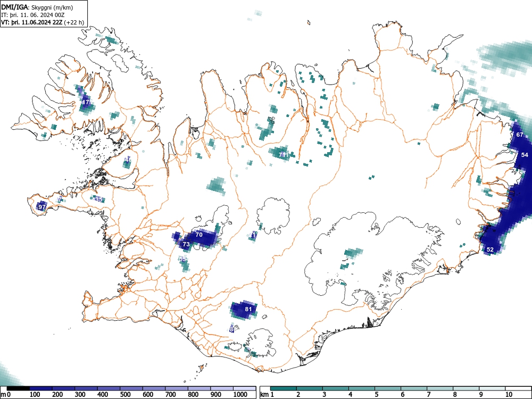Click the metre legend swatch between 500 and 600
The image size is (532, 399).
point(131,388)
